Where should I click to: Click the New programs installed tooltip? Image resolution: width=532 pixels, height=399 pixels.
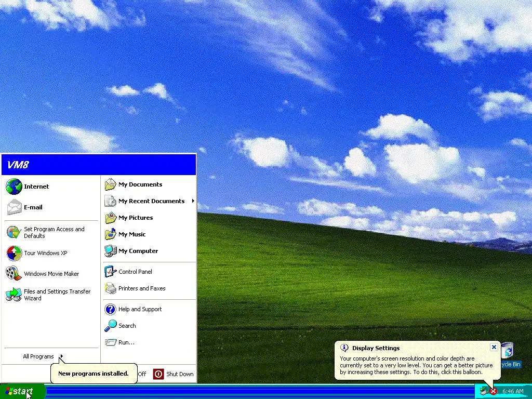94,373
